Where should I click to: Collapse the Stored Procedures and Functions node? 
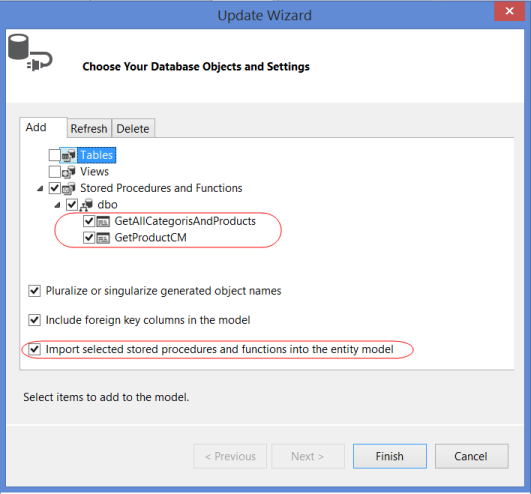40,188
